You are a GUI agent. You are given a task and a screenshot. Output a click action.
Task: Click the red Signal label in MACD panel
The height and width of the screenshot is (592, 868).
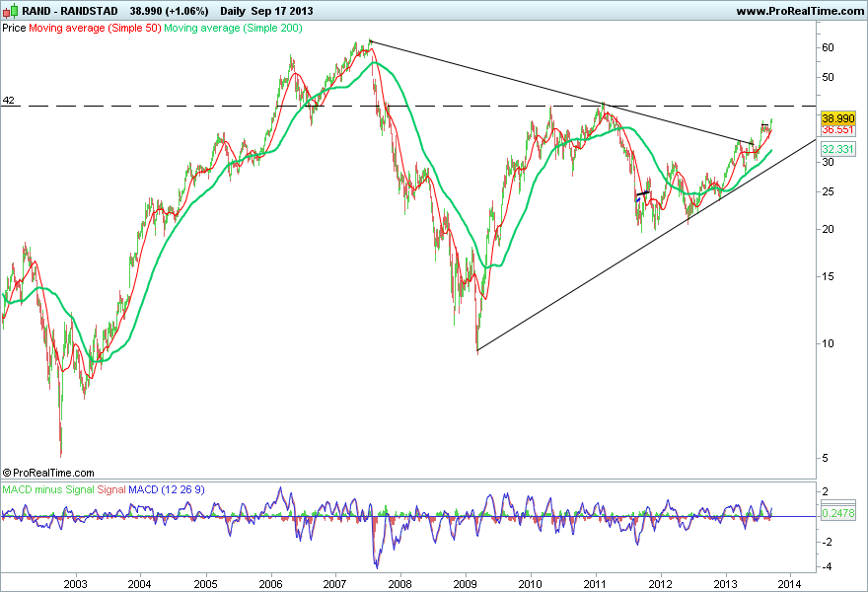coord(111,489)
